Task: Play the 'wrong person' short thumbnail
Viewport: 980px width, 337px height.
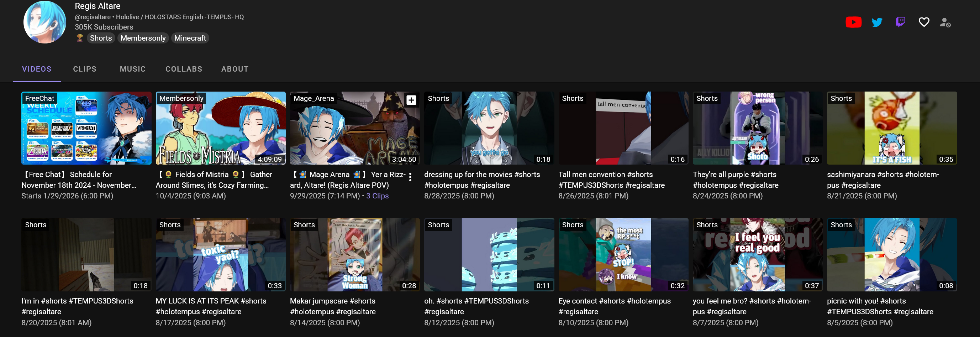Action: point(758,128)
